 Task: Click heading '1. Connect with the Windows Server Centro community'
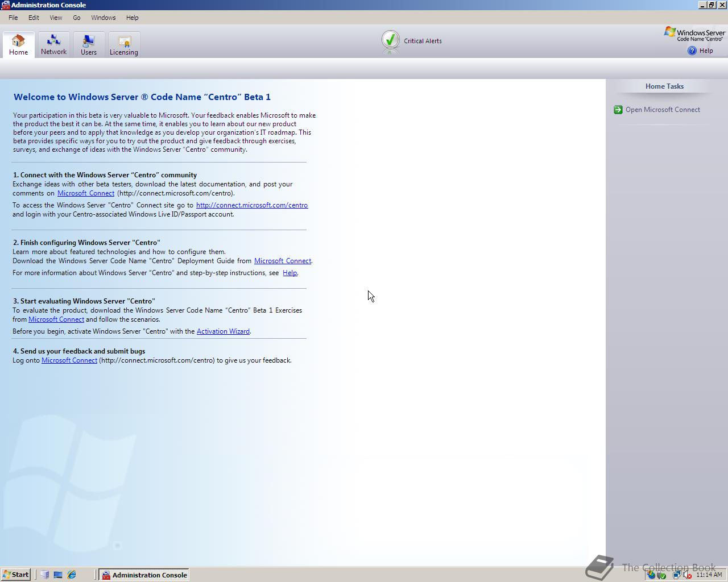[x=105, y=175]
